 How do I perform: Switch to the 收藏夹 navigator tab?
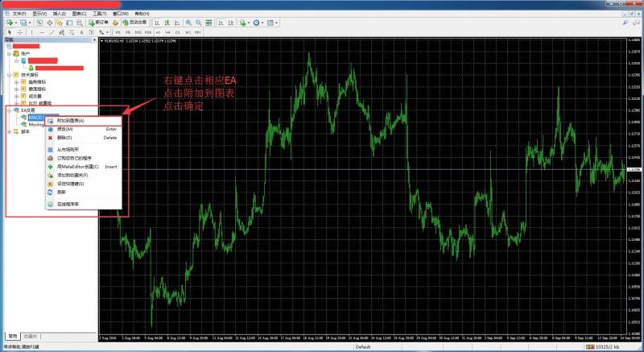pos(31,336)
